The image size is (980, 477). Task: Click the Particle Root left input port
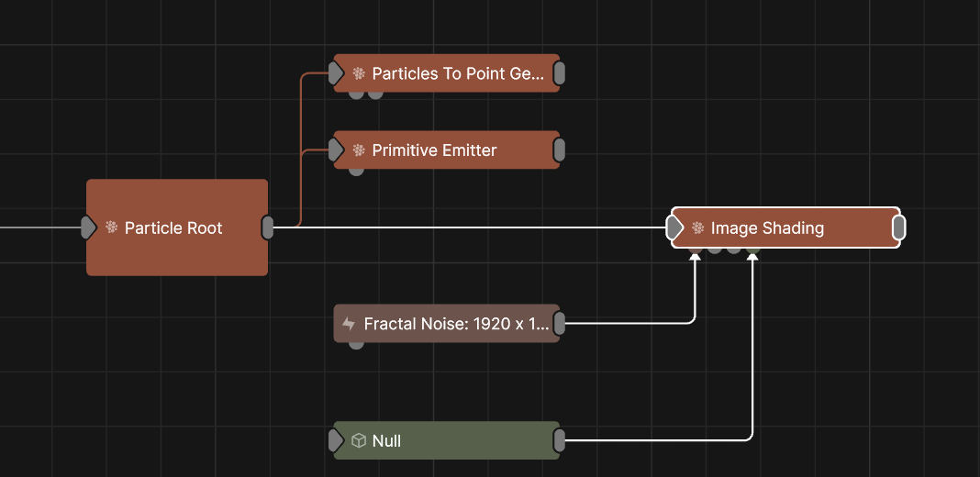[88, 227]
